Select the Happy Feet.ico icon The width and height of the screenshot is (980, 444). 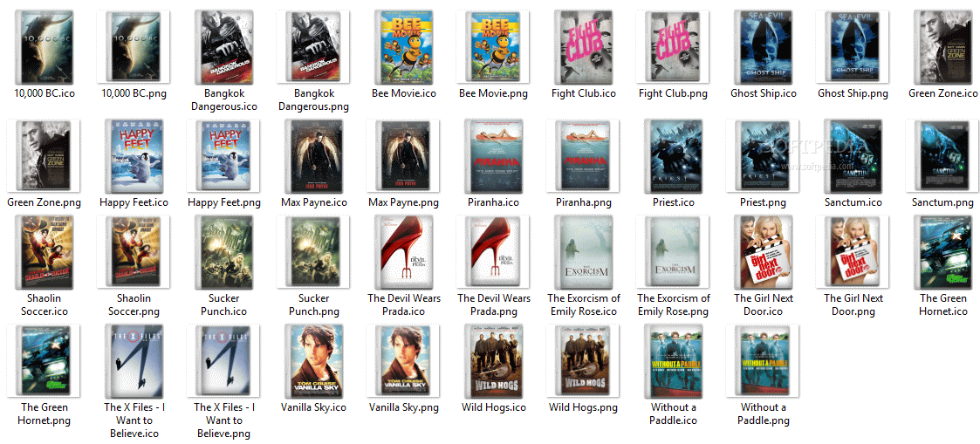coord(134,156)
